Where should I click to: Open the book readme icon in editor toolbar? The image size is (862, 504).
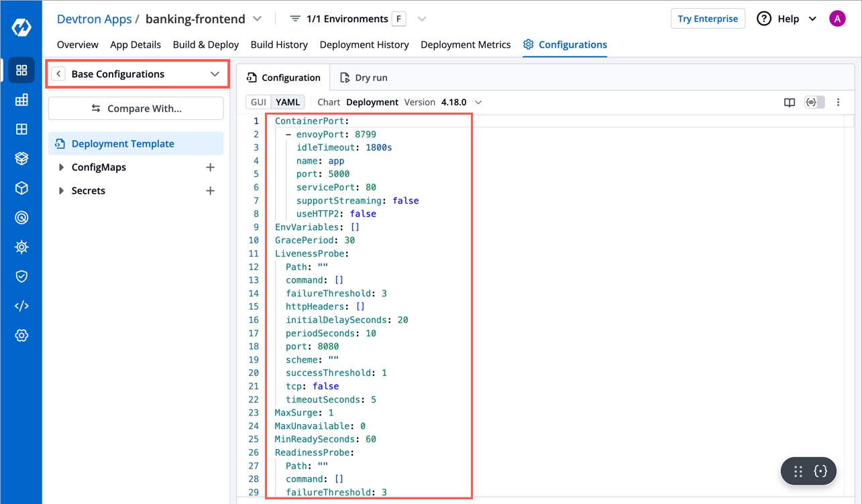tap(790, 103)
